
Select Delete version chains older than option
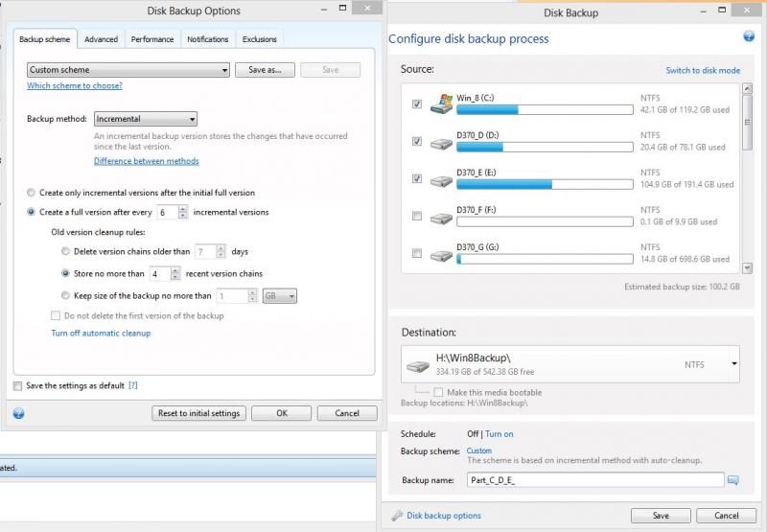[65, 252]
